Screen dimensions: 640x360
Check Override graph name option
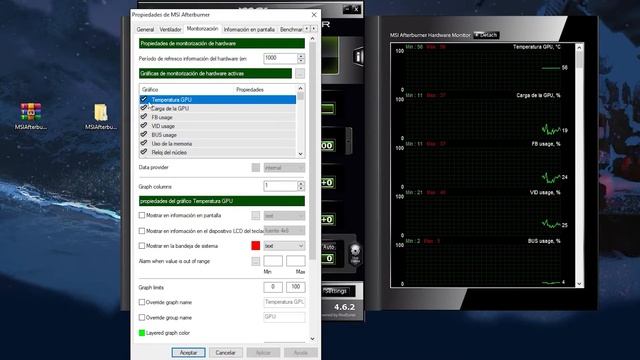142,302
